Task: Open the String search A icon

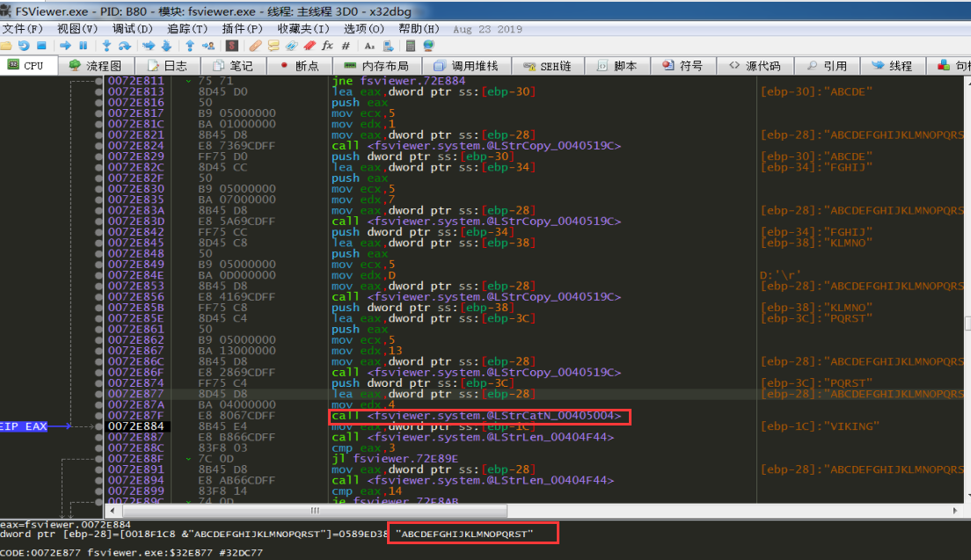Action: click(369, 46)
